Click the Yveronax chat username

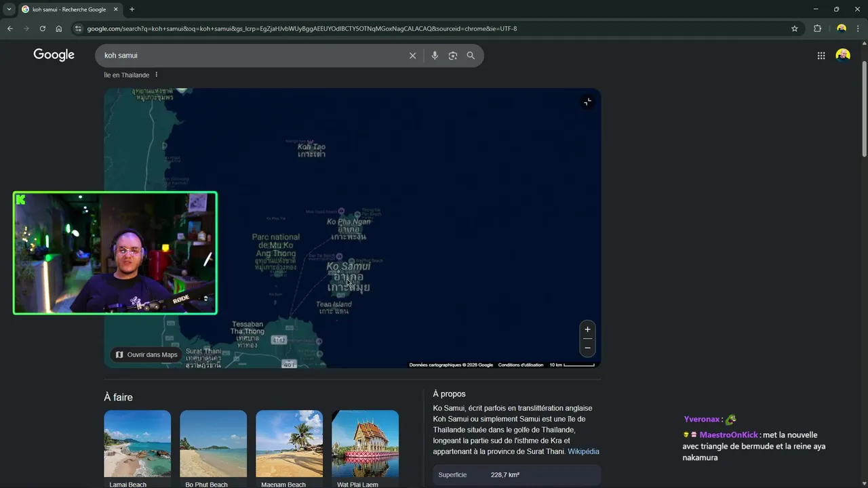click(702, 420)
